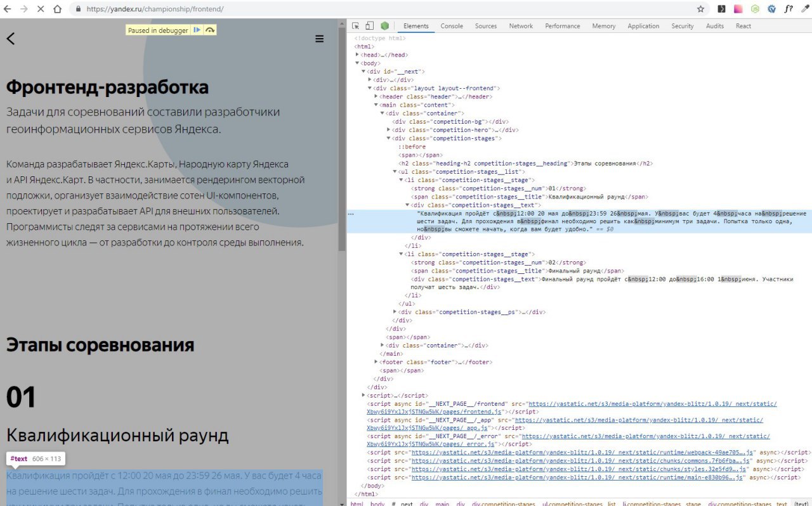Image resolution: width=812 pixels, height=506 pixels.
Task: Open the chunks/styles script link
Action: (579, 469)
